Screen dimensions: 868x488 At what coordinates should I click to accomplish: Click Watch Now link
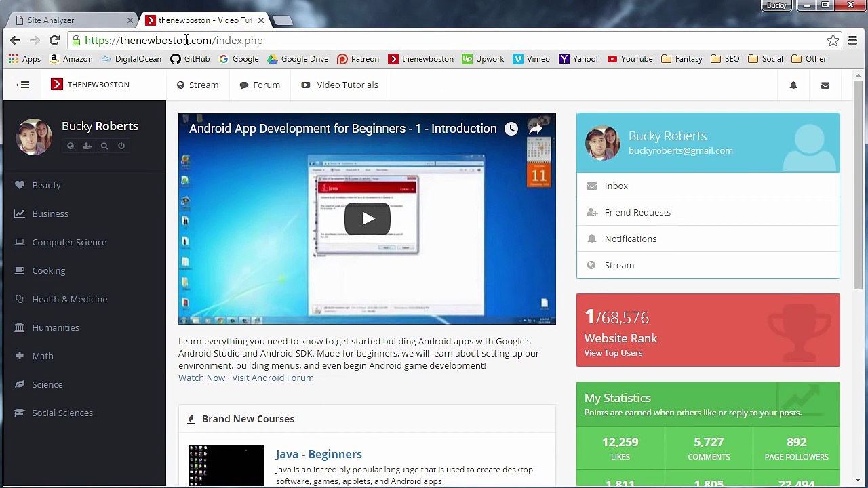point(201,378)
